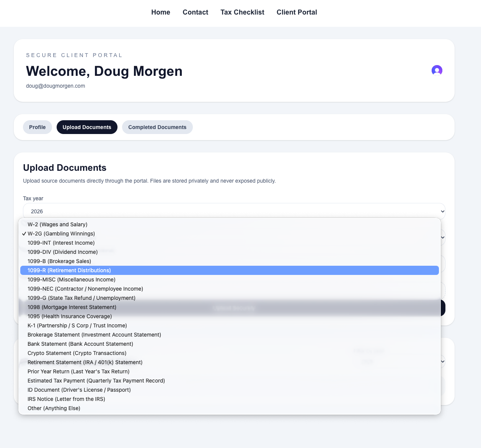The width and height of the screenshot is (481, 448).
Task: Open the Tax year 2026 dropdown
Action: pos(234,211)
